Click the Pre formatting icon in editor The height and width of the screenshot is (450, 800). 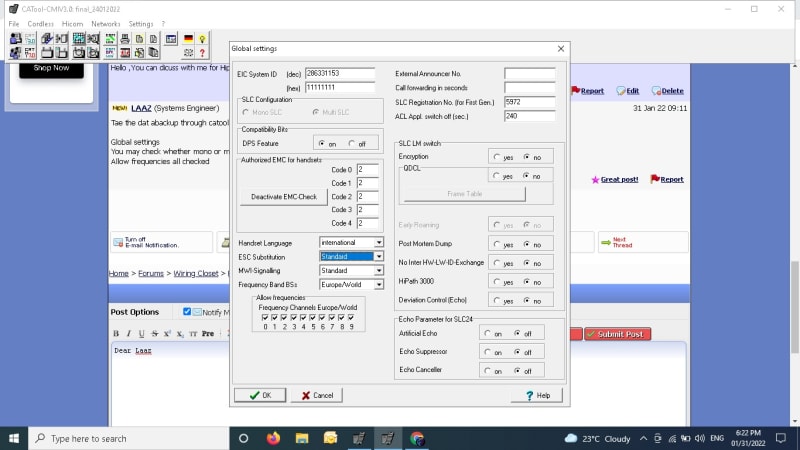coord(208,334)
